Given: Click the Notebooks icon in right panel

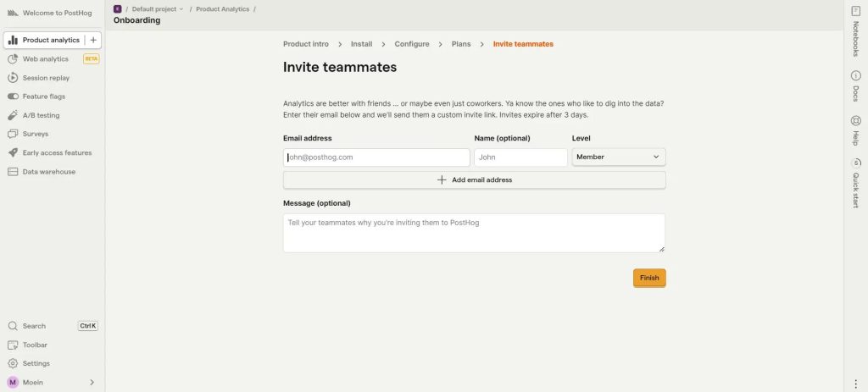Looking at the screenshot, I should click(855, 10).
